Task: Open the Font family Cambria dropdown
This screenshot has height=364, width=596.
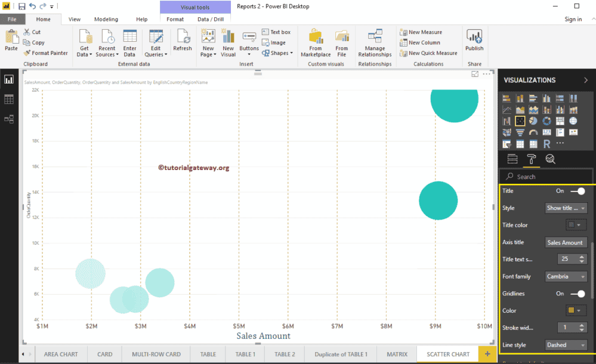Action: [566, 276]
